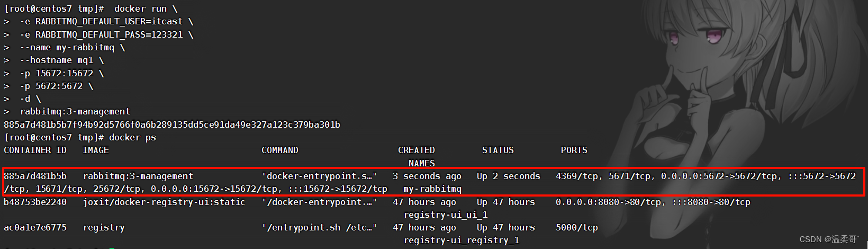
Task: Click the 'docker ps' command
Action: tap(132, 137)
